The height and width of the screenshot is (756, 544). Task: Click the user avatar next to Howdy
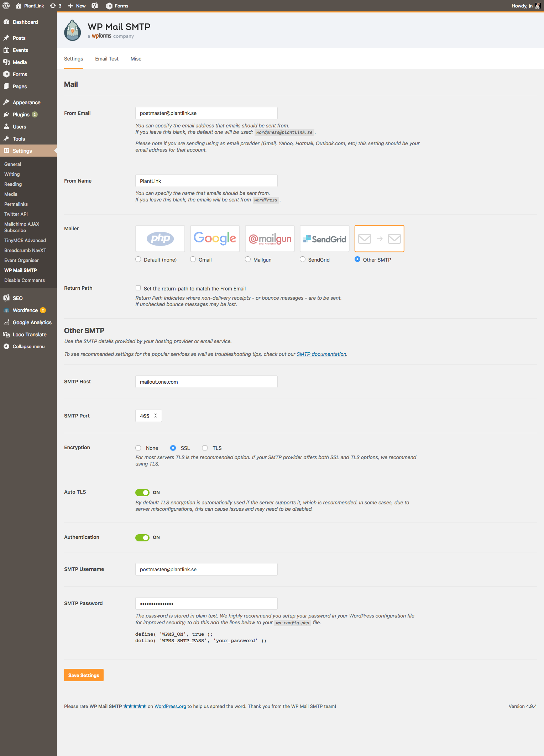click(538, 6)
